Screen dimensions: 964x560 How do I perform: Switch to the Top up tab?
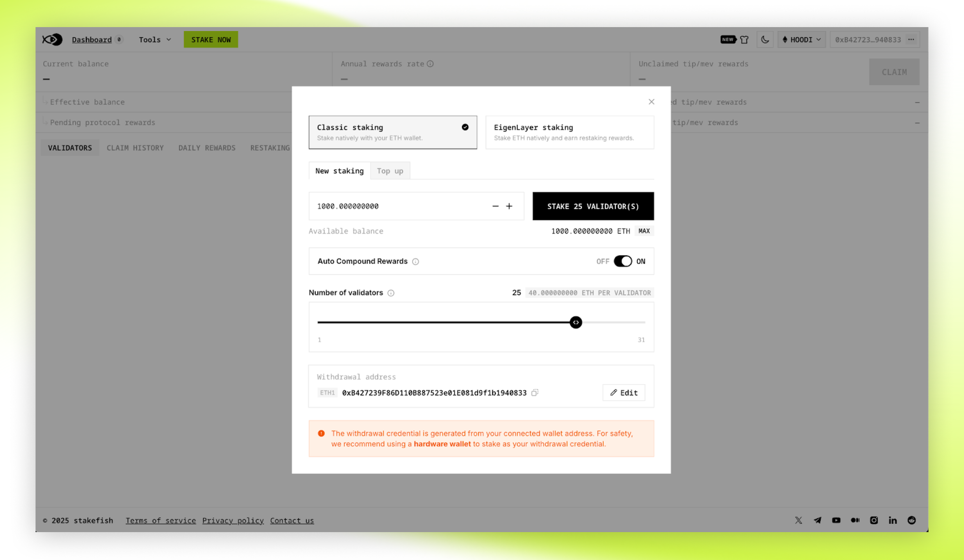tap(390, 171)
